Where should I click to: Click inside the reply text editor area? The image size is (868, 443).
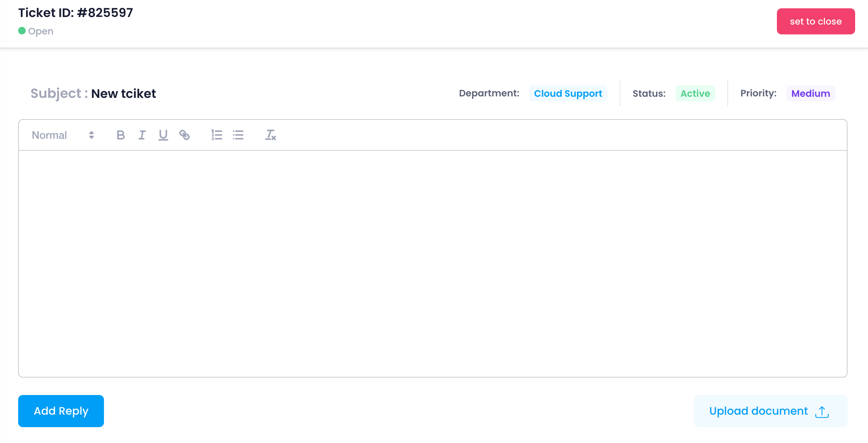click(433, 263)
